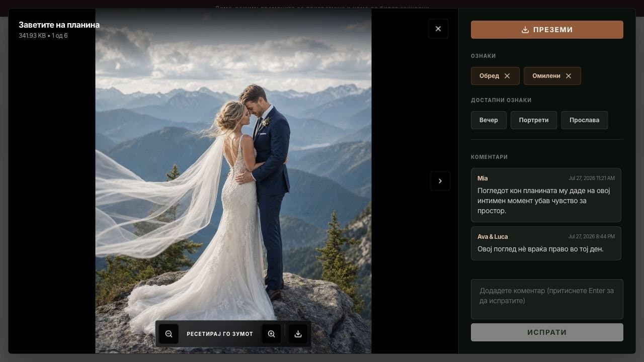The width and height of the screenshot is (644, 362).
Task: Focus the add comment text field
Action: pyautogui.click(x=547, y=299)
